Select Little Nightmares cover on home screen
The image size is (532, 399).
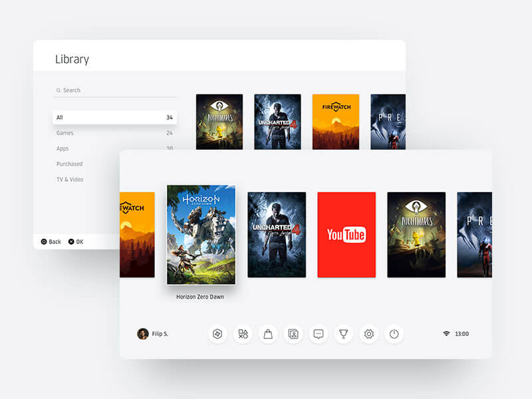click(x=416, y=235)
